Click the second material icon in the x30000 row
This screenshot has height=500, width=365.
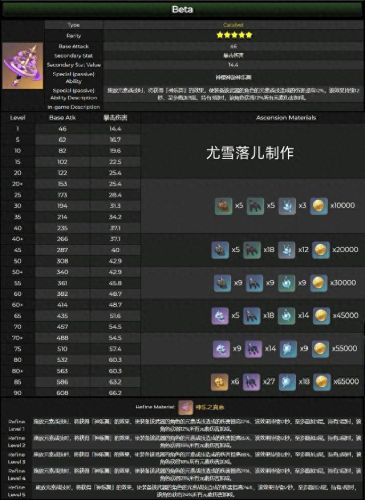[254, 283]
